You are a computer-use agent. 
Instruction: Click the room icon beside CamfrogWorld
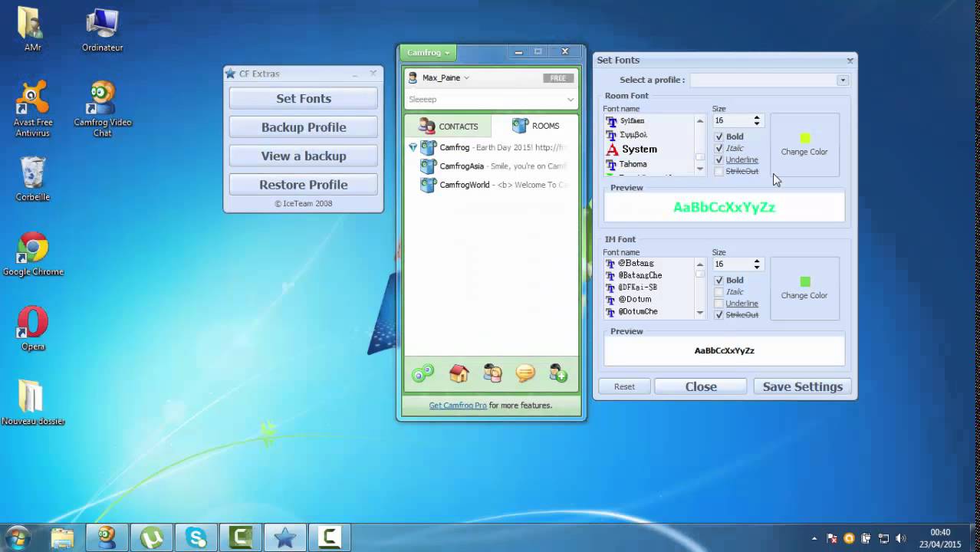coord(428,185)
